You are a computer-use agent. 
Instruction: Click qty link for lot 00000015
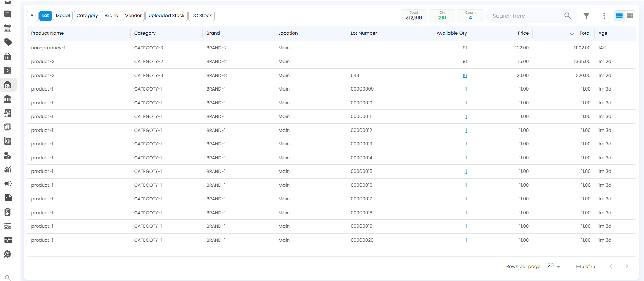pyautogui.click(x=466, y=172)
